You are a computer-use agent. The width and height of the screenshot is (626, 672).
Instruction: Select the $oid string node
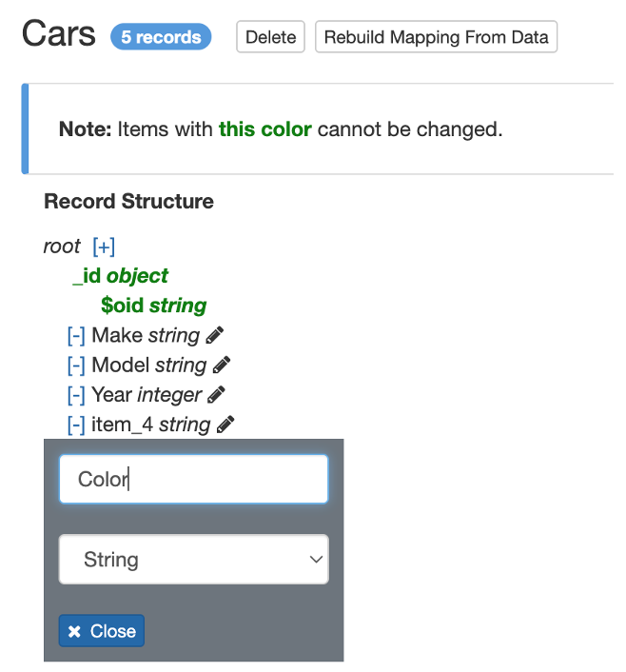pos(153,306)
